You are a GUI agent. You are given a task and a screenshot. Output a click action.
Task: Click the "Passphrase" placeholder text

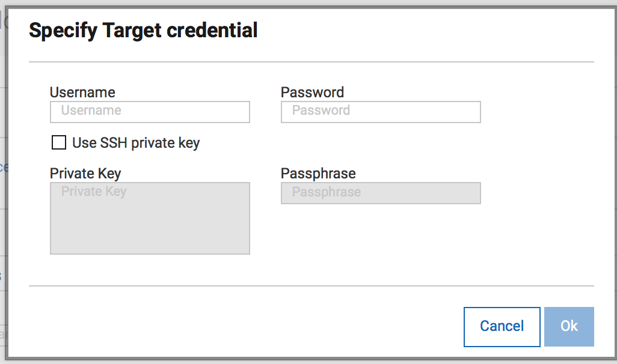(327, 192)
